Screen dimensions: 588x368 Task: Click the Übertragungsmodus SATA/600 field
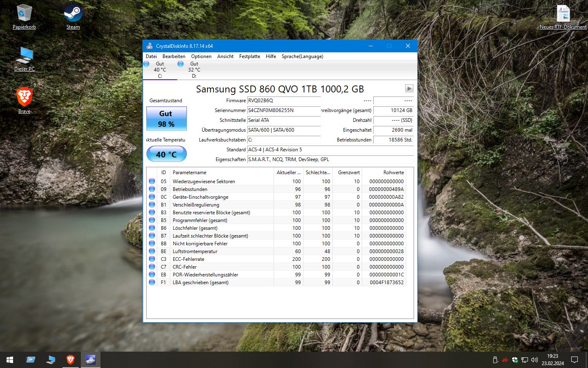[x=284, y=130]
